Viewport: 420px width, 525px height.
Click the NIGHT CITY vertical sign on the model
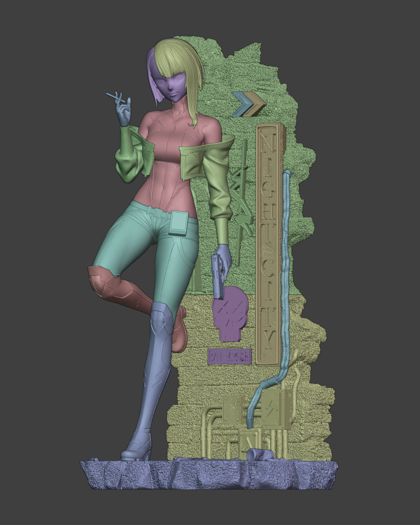click(x=271, y=245)
